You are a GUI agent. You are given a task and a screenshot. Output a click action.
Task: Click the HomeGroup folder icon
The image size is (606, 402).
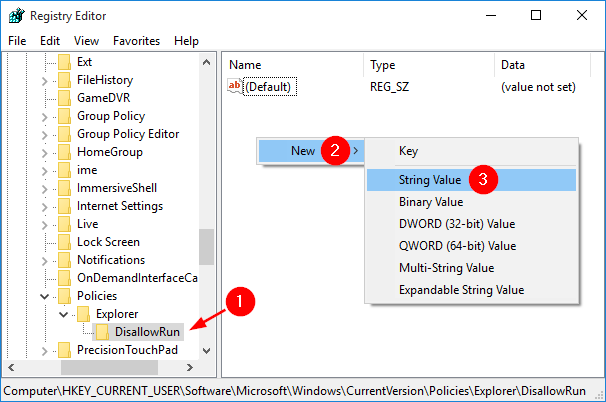[x=65, y=152]
